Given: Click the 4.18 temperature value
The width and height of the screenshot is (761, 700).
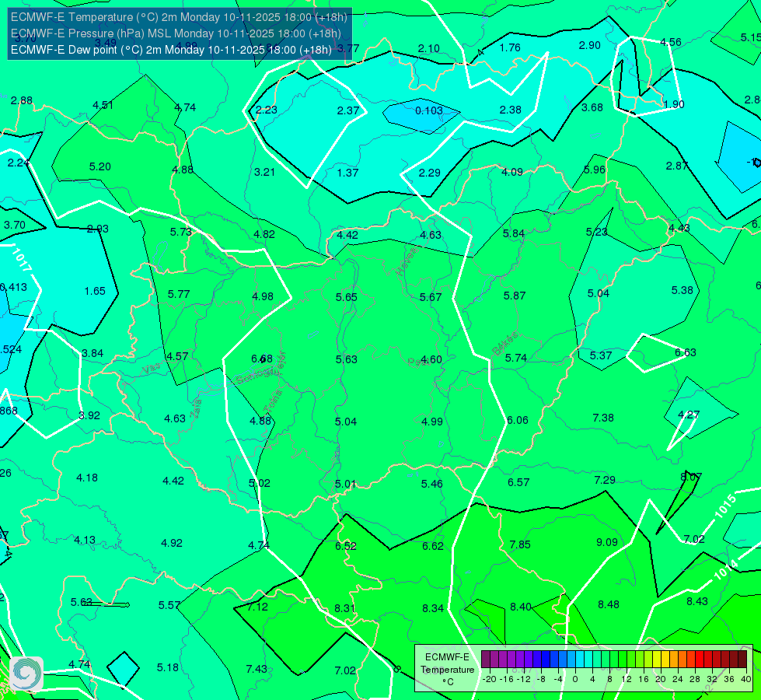Looking at the screenshot, I should tap(87, 478).
